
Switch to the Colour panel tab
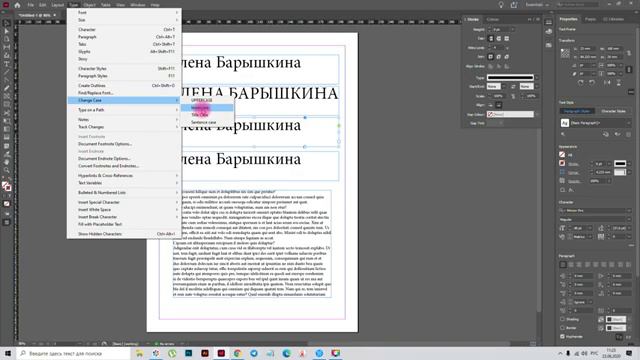493,19
